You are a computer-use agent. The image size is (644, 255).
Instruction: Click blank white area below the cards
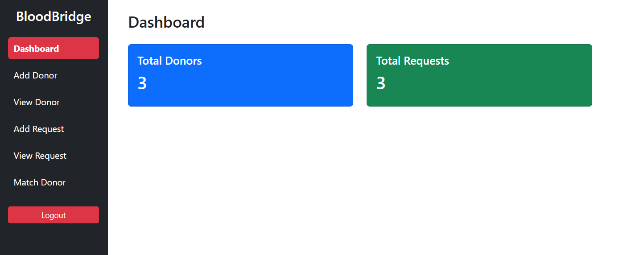(357, 178)
